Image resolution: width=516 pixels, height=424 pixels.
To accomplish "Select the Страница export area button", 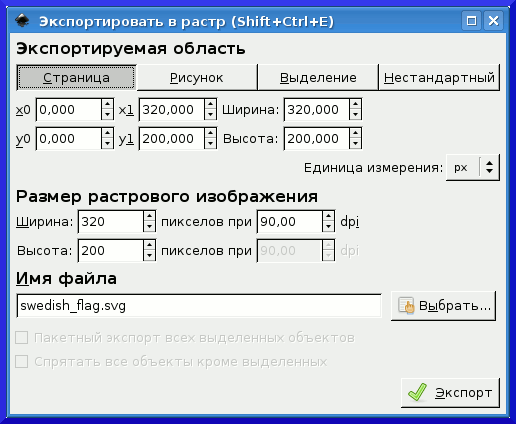I will pos(76,78).
